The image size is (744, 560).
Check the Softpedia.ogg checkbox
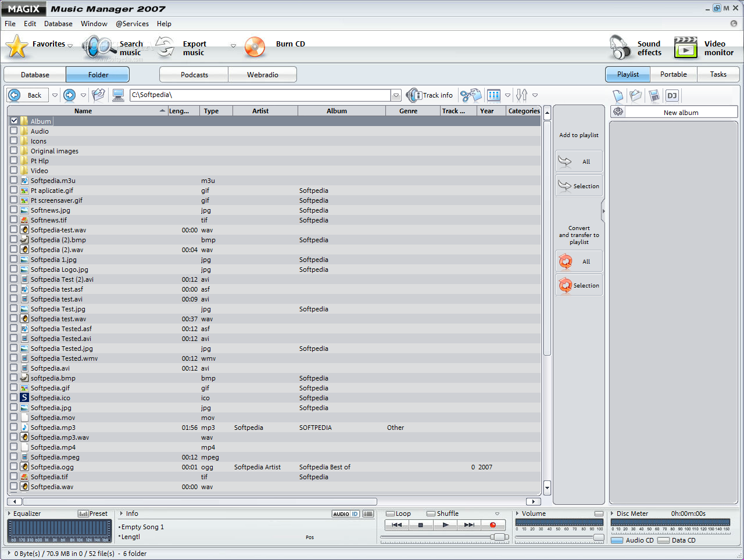[x=14, y=466]
